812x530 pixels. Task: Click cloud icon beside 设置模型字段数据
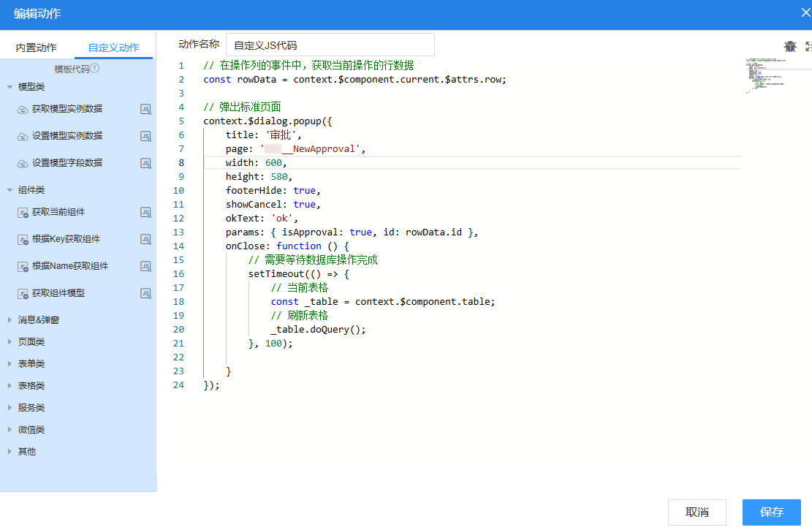(23, 163)
